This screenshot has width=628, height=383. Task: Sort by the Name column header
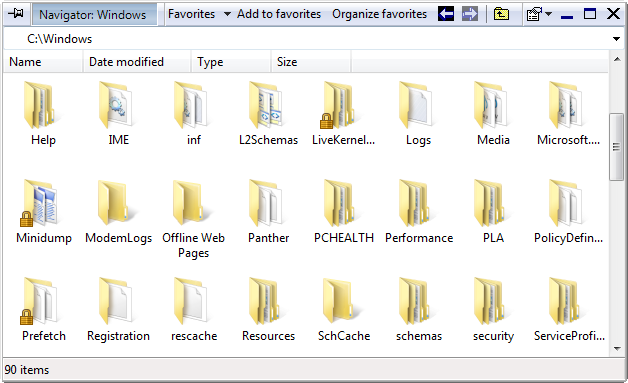pos(43,62)
